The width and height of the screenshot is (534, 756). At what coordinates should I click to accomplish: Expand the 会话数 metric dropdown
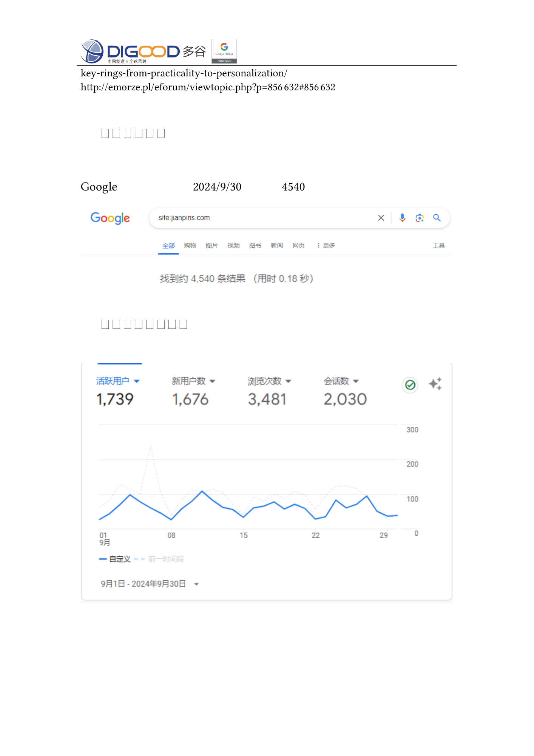pos(355,381)
